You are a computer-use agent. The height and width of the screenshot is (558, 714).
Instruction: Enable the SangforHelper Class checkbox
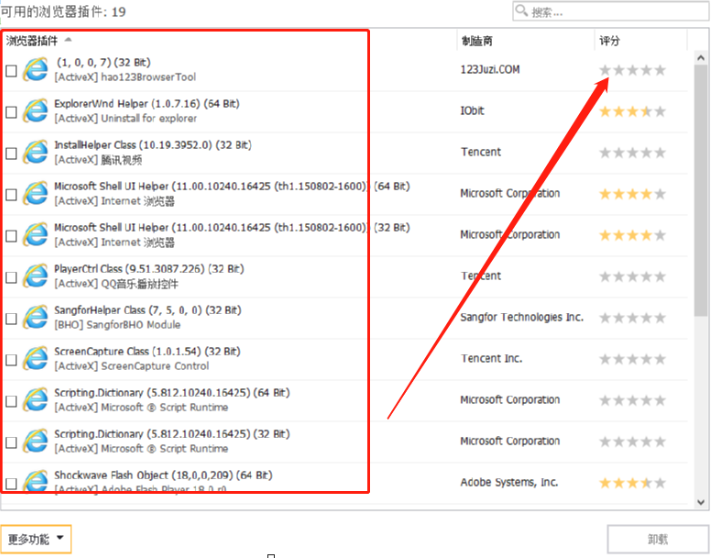[x=11, y=319]
